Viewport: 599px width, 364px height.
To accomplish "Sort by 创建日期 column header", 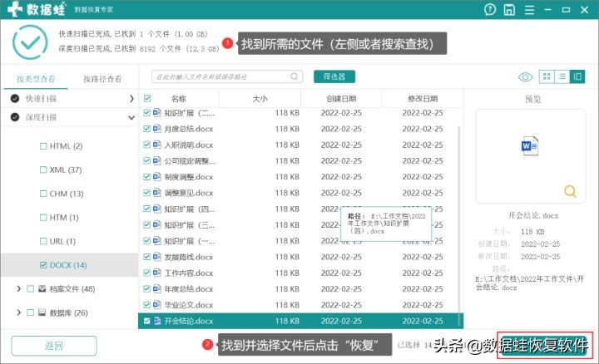I will 341,99.
